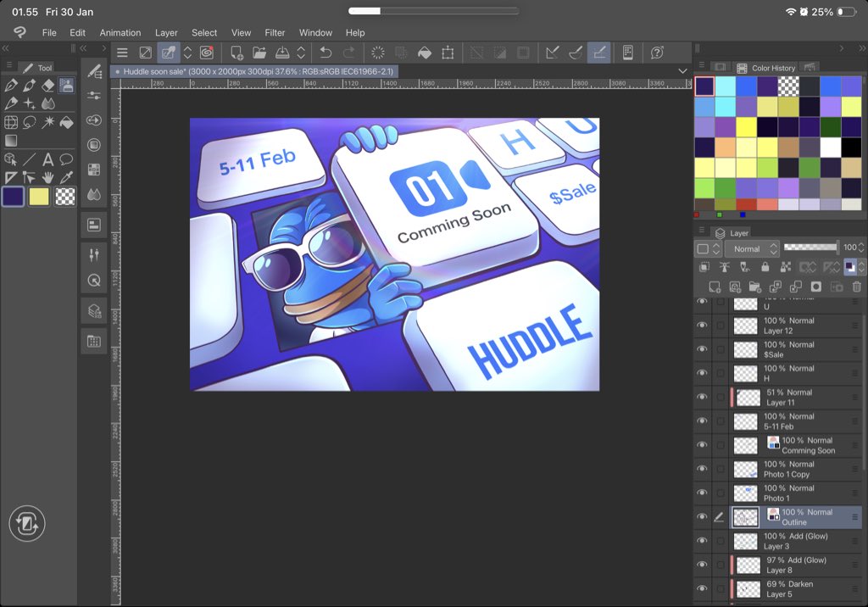Image resolution: width=868 pixels, height=607 pixels.
Task: Click the New layer folder icon
Action: coord(755,287)
